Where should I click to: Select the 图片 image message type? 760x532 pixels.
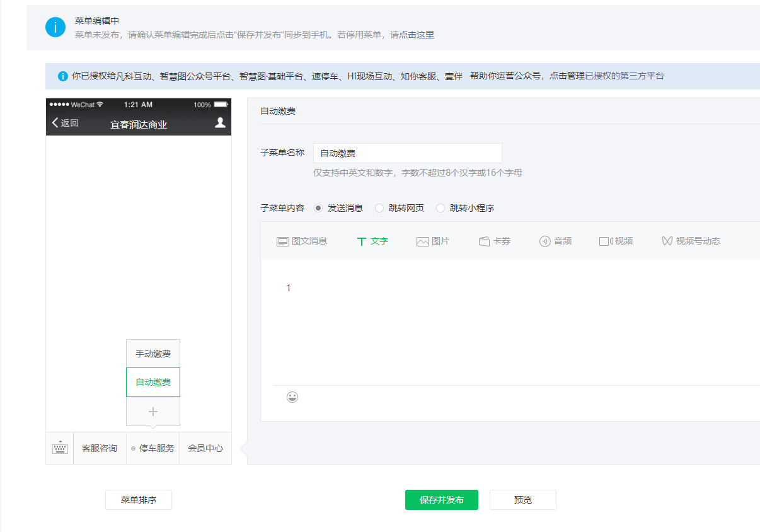[x=433, y=241]
